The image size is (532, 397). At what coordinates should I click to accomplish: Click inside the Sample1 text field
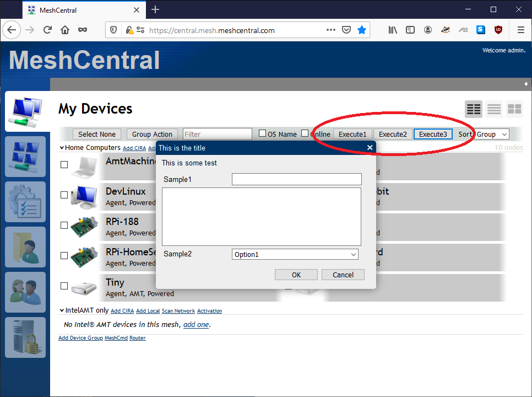[296, 179]
